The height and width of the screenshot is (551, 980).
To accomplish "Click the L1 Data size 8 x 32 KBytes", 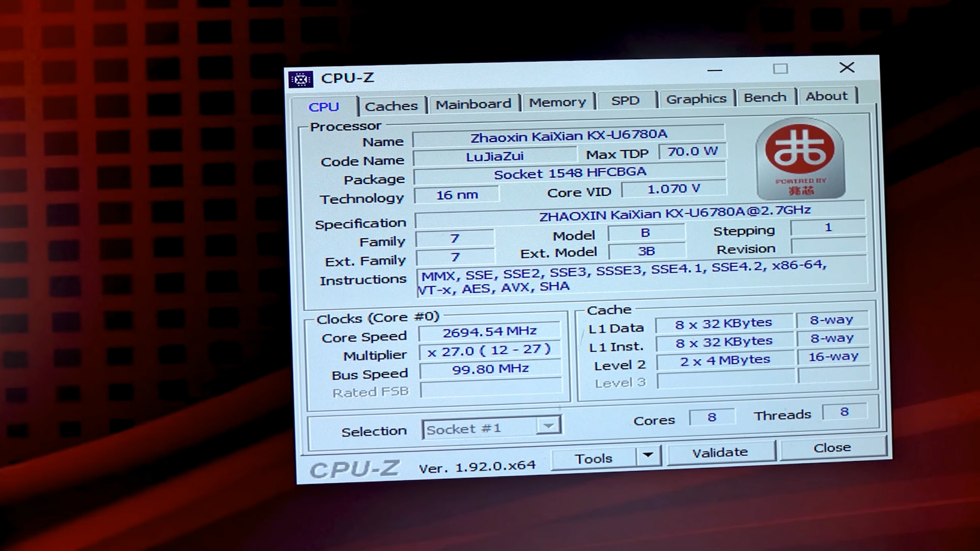I will click(724, 323).
